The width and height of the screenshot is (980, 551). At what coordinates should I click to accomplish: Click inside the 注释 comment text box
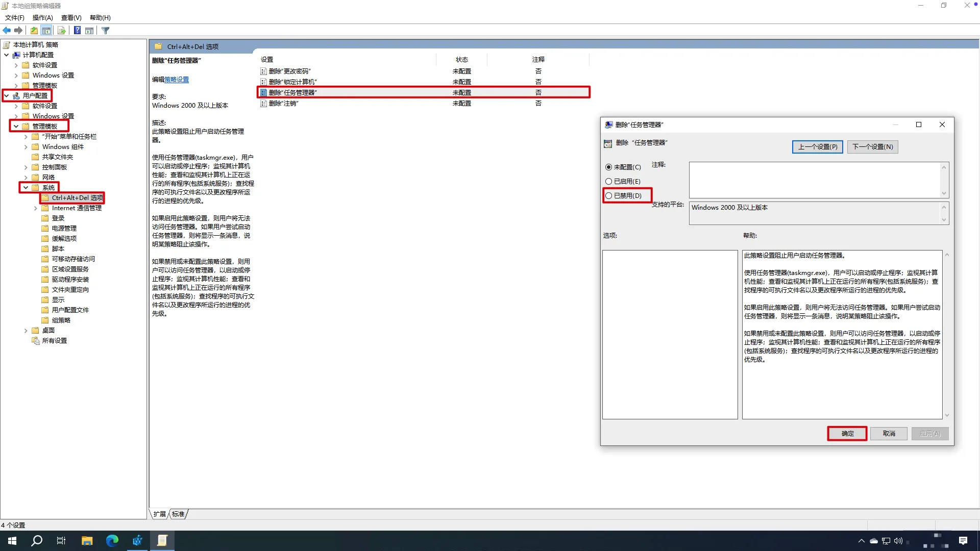pos(814,180)
